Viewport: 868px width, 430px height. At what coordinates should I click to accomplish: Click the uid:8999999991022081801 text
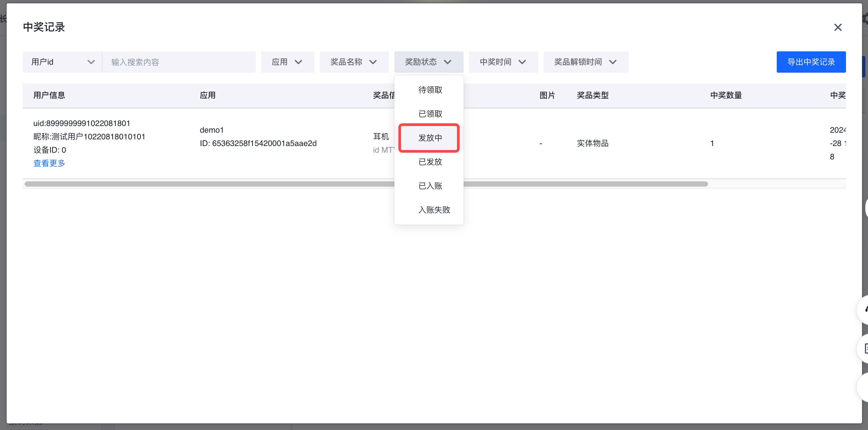click(x=82, y=123)
